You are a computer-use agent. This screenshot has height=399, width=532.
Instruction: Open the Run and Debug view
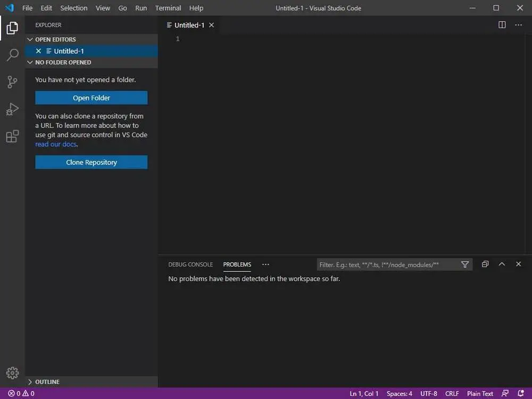coord(12,109)
